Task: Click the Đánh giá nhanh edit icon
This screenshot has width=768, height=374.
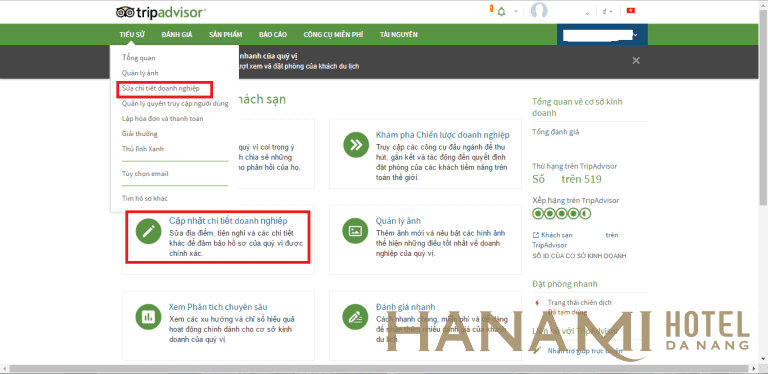Action: click(x=356, y=318)
